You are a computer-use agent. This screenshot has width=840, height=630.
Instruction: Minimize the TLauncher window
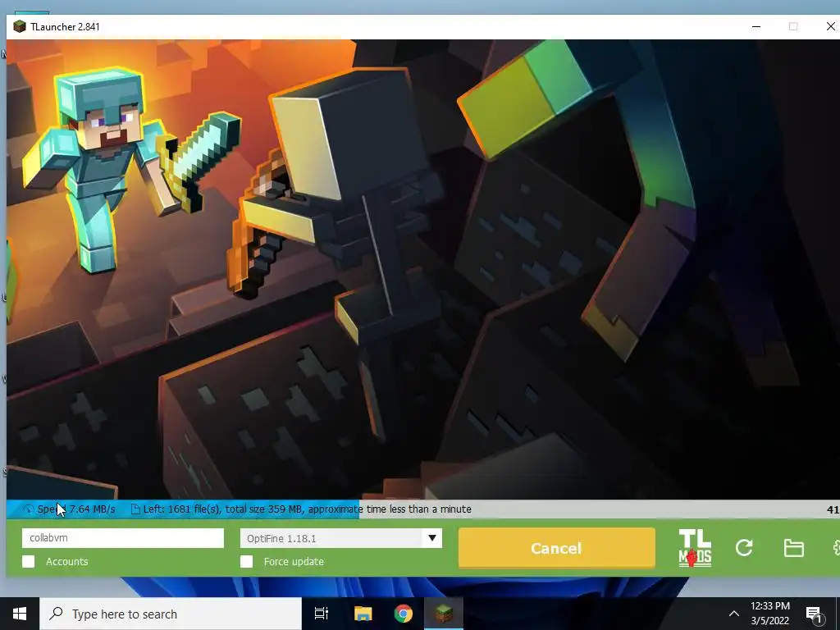tap(756, 26)
